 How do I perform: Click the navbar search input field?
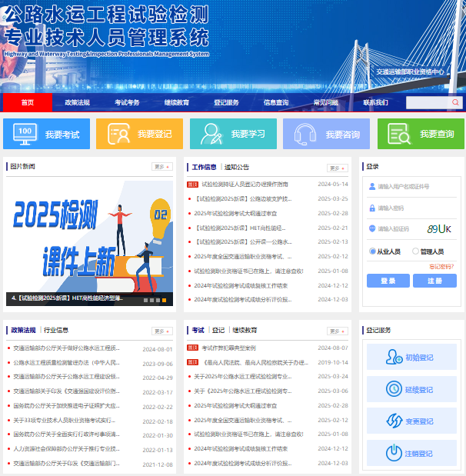[x=428, y=102]
